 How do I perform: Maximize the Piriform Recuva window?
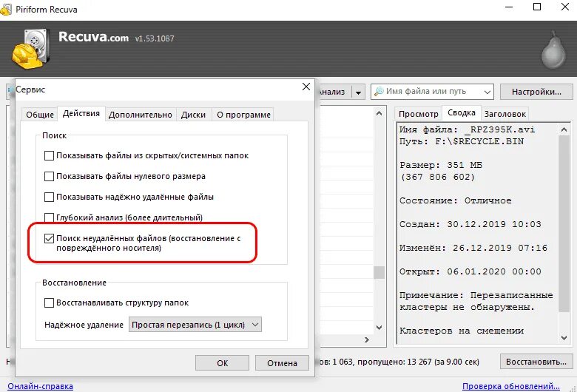537,7
